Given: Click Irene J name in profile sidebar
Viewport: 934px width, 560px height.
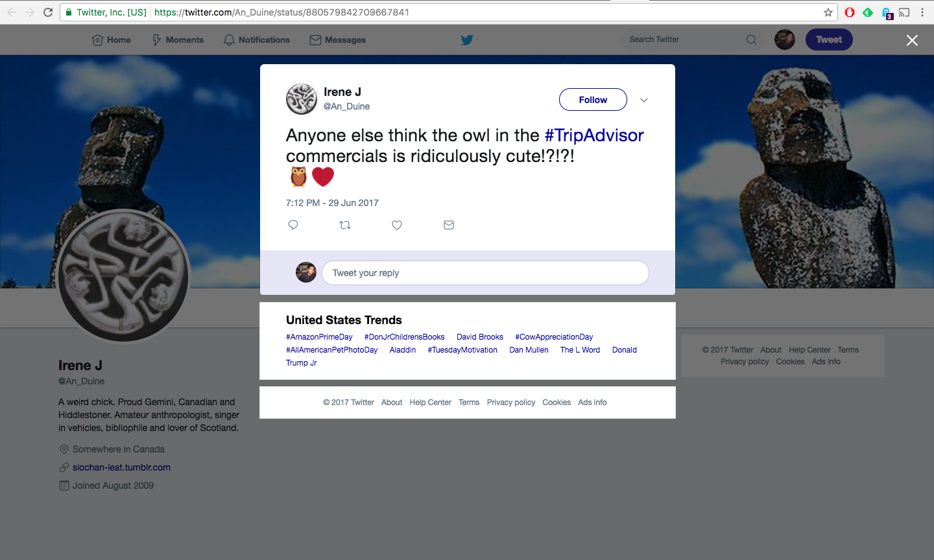Looking at the screenshot, I should pos(80,366).
